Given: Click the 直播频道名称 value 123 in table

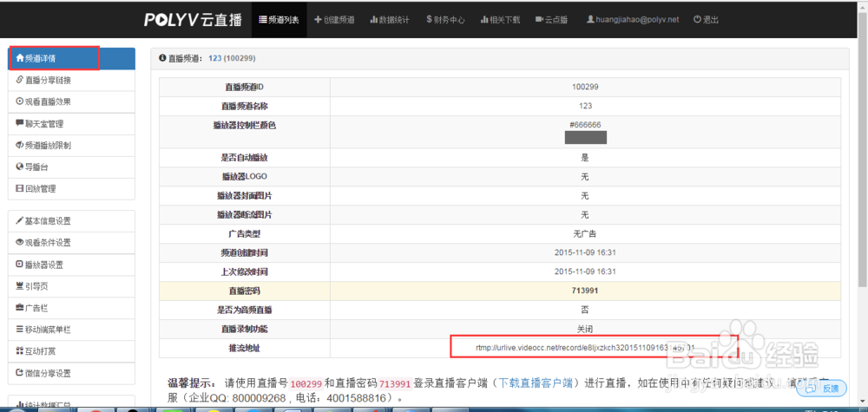Looking at the screenshot, I should (586, 106).
